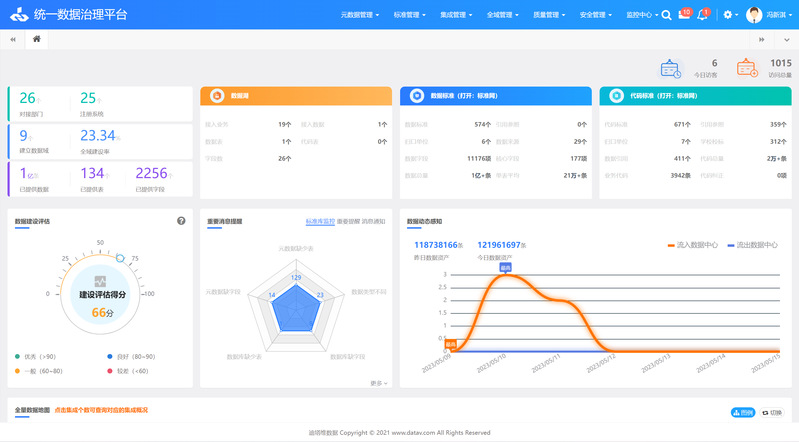Click the home icon tab
This screenshot has width=799, height=442.
pyautogui.click(x=37, y=39)
